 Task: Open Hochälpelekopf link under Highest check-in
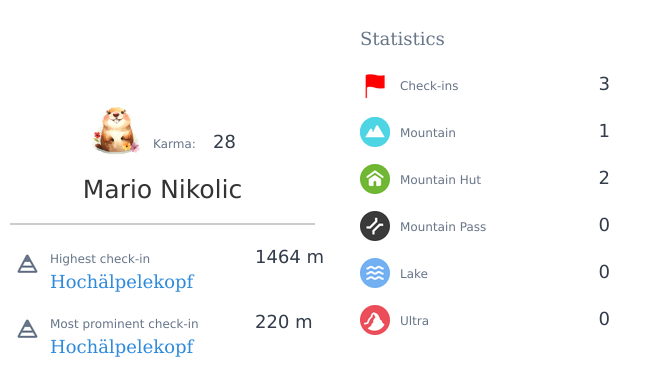[x=122, y=282]
